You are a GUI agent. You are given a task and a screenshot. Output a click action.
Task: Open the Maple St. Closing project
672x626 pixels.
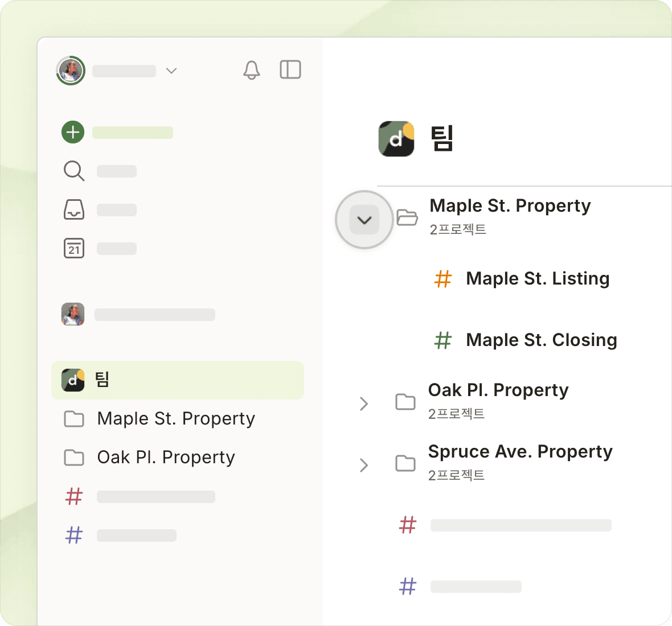tap(541, 340)
